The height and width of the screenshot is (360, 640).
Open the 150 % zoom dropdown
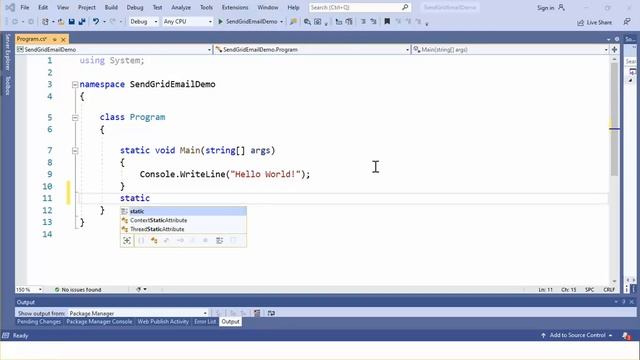pos(29,289)
